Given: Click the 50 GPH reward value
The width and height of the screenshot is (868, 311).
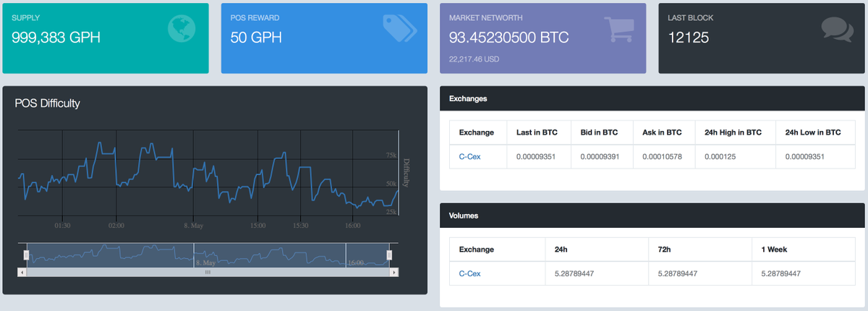Looking at the screenshot, I should coord(255,37).
